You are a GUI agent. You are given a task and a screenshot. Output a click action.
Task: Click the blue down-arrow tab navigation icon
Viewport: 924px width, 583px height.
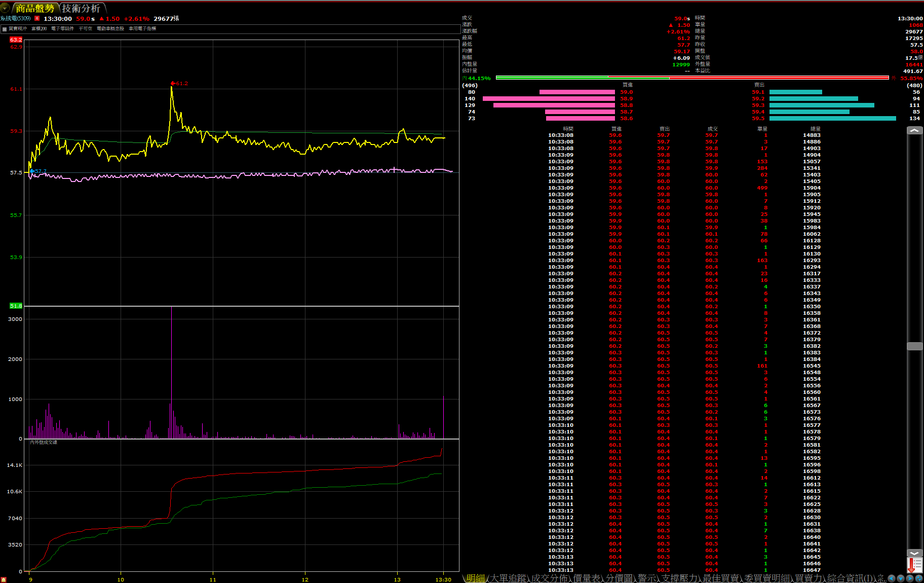click(x=901, y=578)
